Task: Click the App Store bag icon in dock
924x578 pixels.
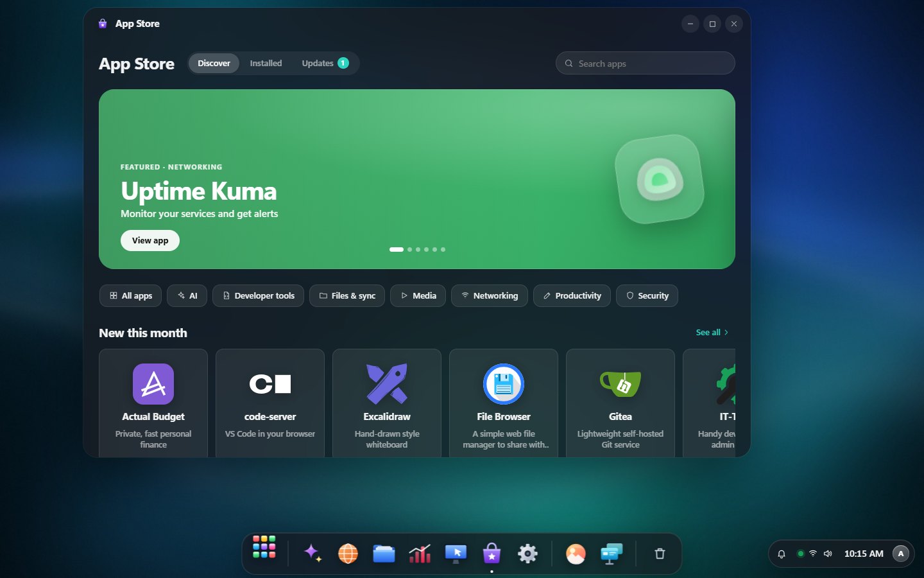Action: tap(492, 553)
